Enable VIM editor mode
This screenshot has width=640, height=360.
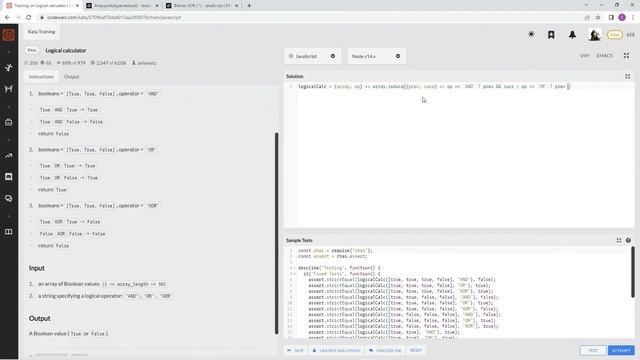584,56
